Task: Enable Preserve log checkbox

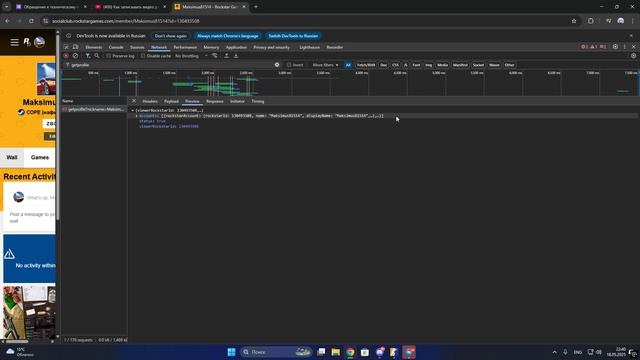Action: pos(109,56)
